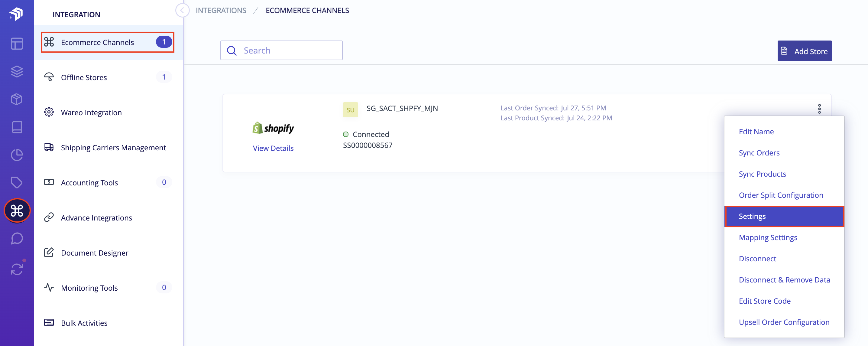
Task: Click store name SG_SACT_SHPFY_MJN
Action: (402, 108)
